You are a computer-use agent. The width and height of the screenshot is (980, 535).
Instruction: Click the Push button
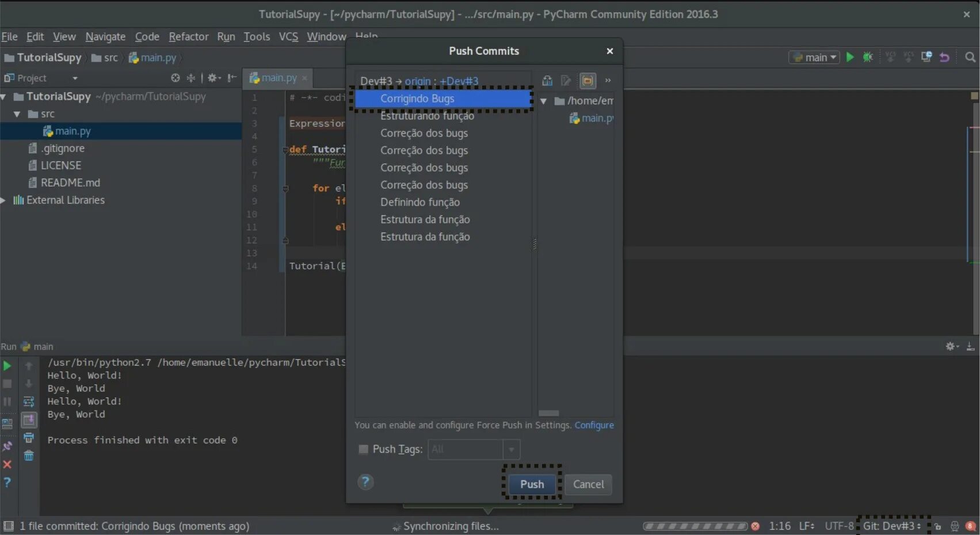pyautogui.click(x=532, y=484)
